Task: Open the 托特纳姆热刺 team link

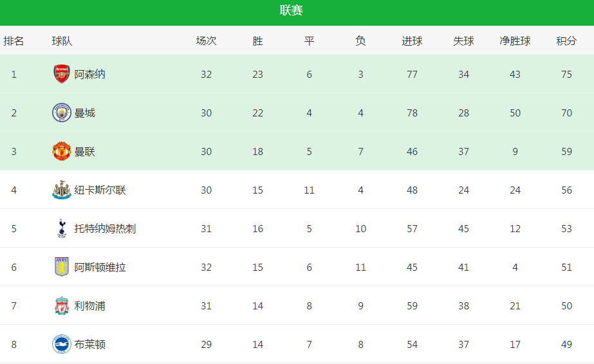Action: click(105, 229)
